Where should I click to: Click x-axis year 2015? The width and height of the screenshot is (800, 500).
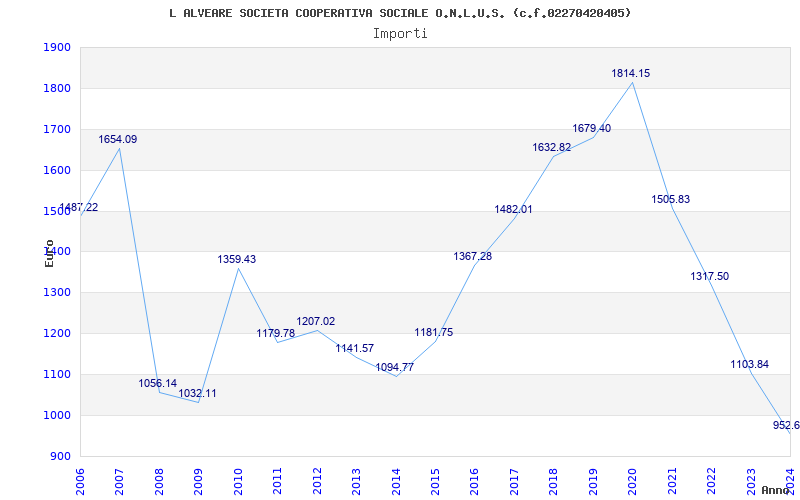click(x=435, y=481)
